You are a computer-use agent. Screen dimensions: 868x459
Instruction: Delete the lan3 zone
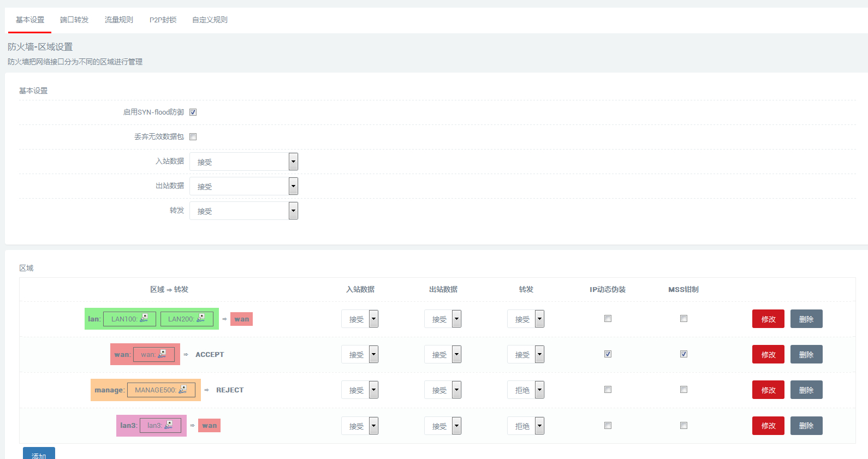click(806, 426)
